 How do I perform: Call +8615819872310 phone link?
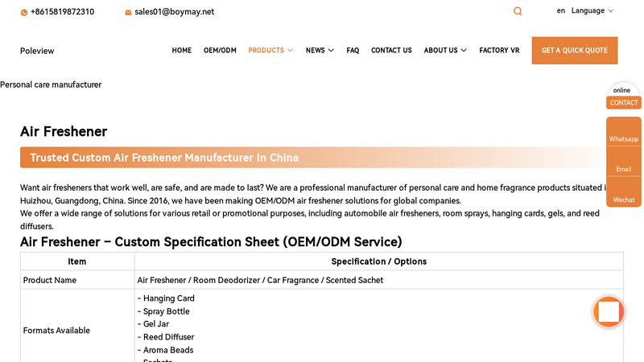coord(63,12)
